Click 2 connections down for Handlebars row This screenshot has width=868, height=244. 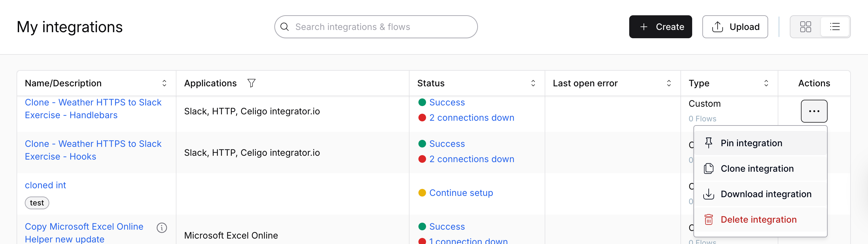pos(472,118)
